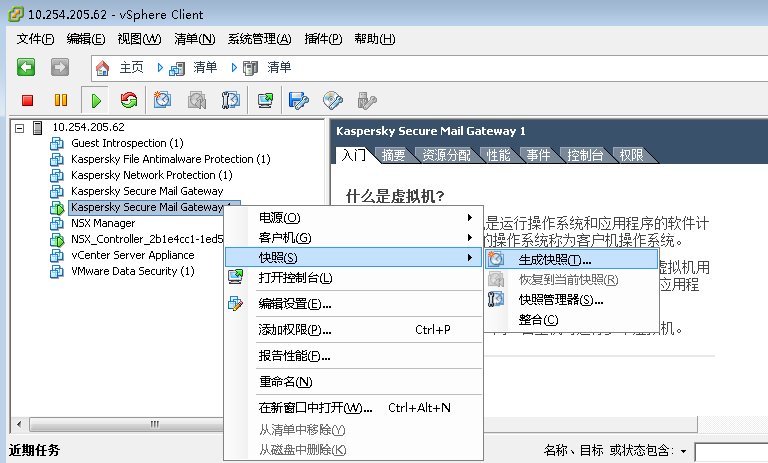
Task: Click the yellow Suspend pause icon
Action: (x=61, y=100)
